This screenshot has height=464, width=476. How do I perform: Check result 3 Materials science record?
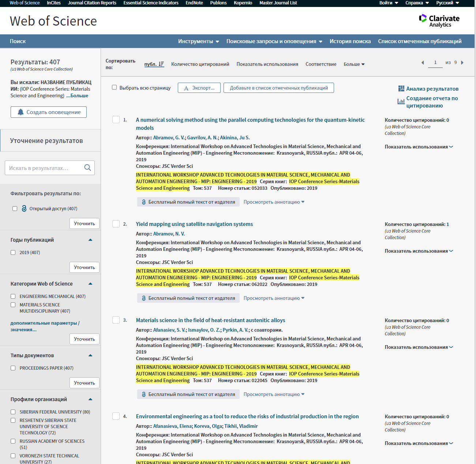(x=116, y=320)
